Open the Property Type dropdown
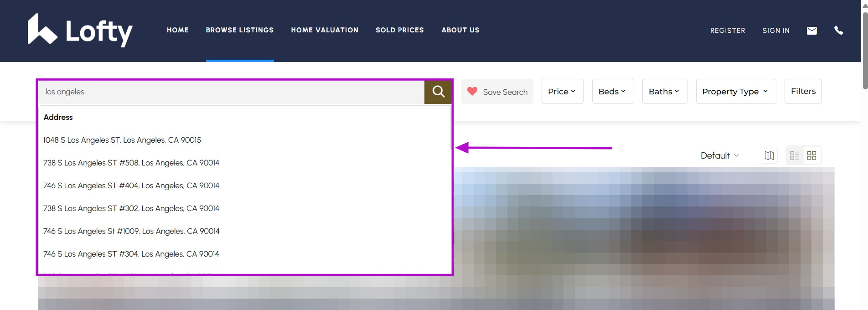 point(735,92)
